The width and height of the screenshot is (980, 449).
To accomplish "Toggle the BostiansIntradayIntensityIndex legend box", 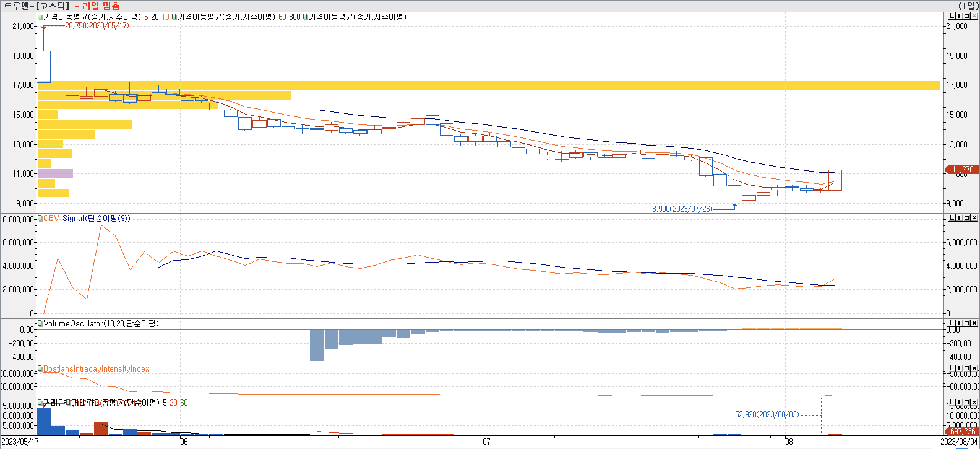I will tap(40, 369).
